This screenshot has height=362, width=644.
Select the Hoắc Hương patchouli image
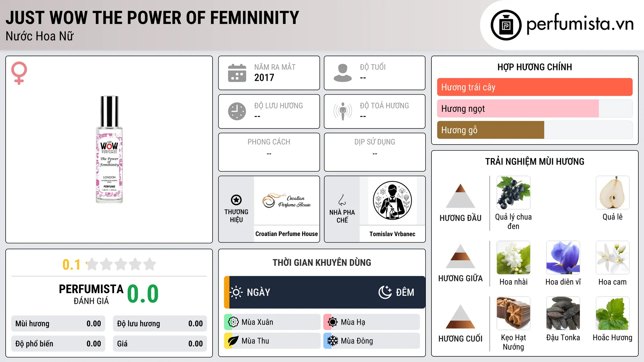(x=612, y=313)
